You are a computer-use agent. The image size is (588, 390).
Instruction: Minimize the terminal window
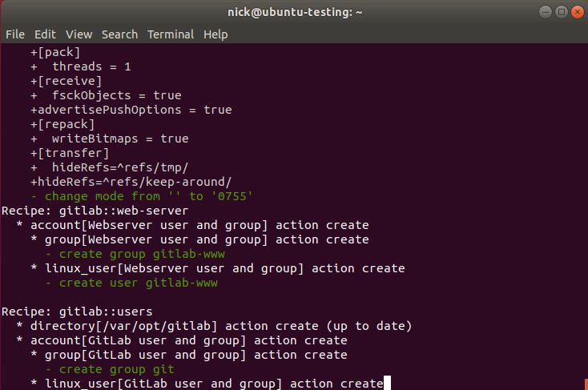point(546,12)
